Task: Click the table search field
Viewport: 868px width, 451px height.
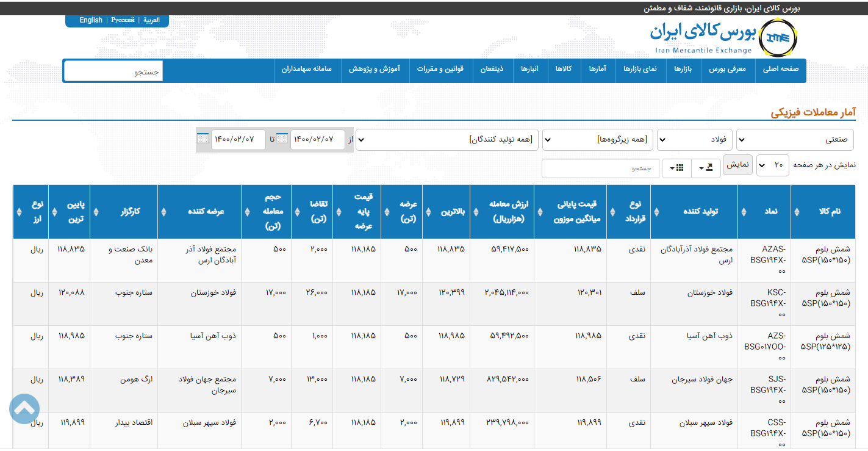Action: [600, 168]
